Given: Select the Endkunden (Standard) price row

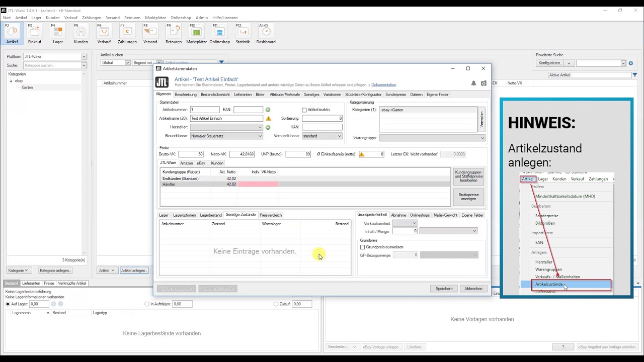Looking at the screenshot, I should tap(305, 178).
